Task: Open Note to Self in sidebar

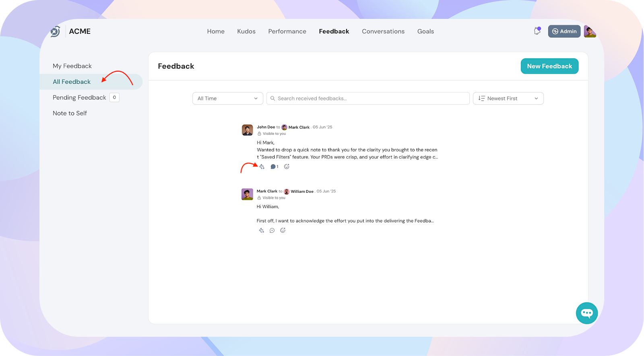Action: 70,113
